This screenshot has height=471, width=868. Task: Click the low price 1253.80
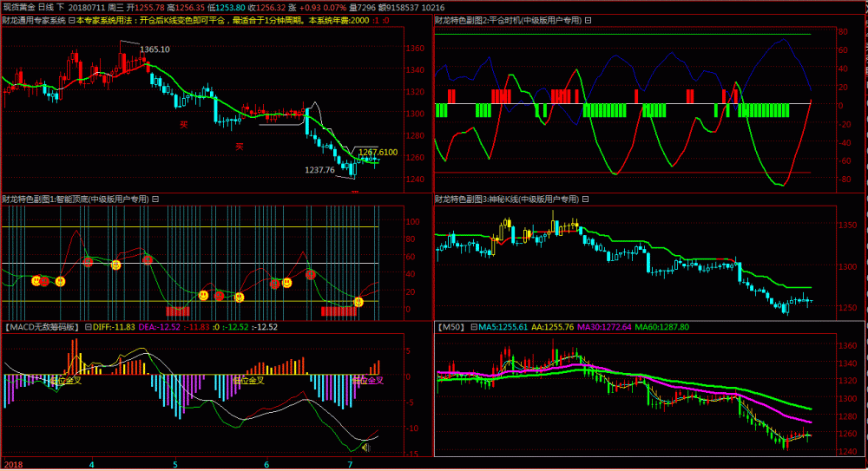230,8
